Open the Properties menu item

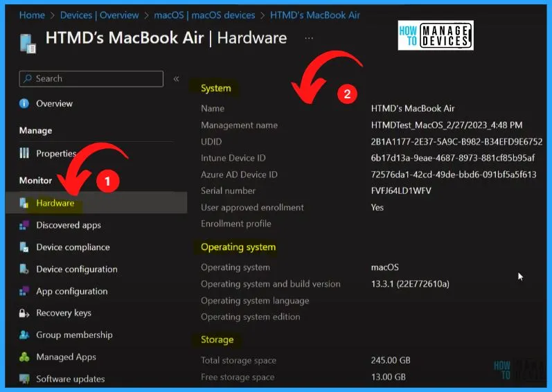coord(56,154)
